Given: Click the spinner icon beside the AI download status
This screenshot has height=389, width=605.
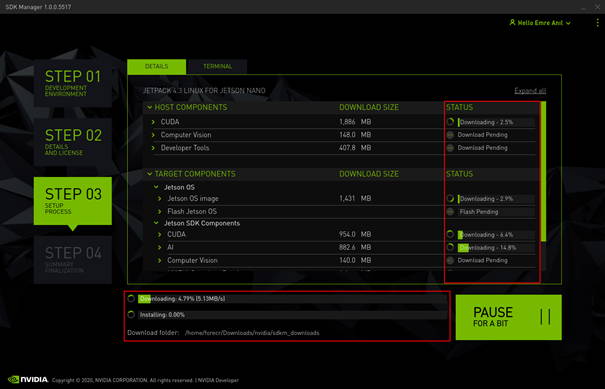Looking at the screenshot, I should pyautogui.click(x=450, y=247).
